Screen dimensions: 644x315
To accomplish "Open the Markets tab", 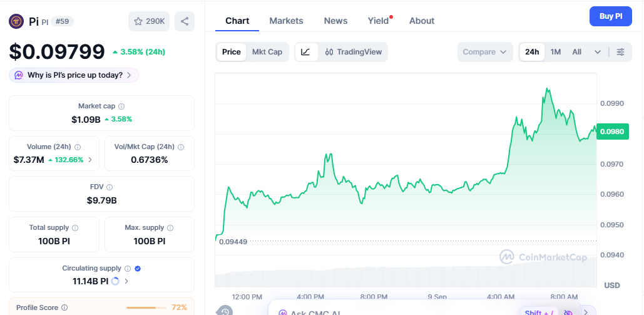I will [286, 21].
